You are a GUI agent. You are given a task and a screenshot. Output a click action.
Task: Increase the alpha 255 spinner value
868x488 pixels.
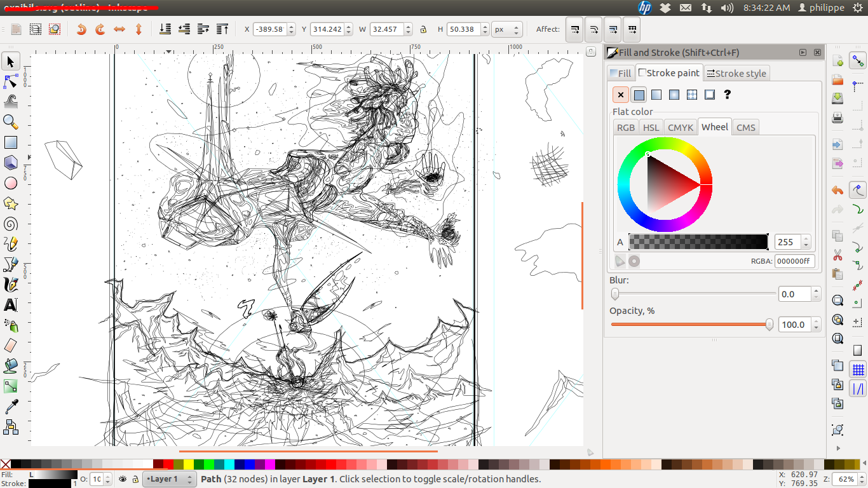(x=806, y=239)
